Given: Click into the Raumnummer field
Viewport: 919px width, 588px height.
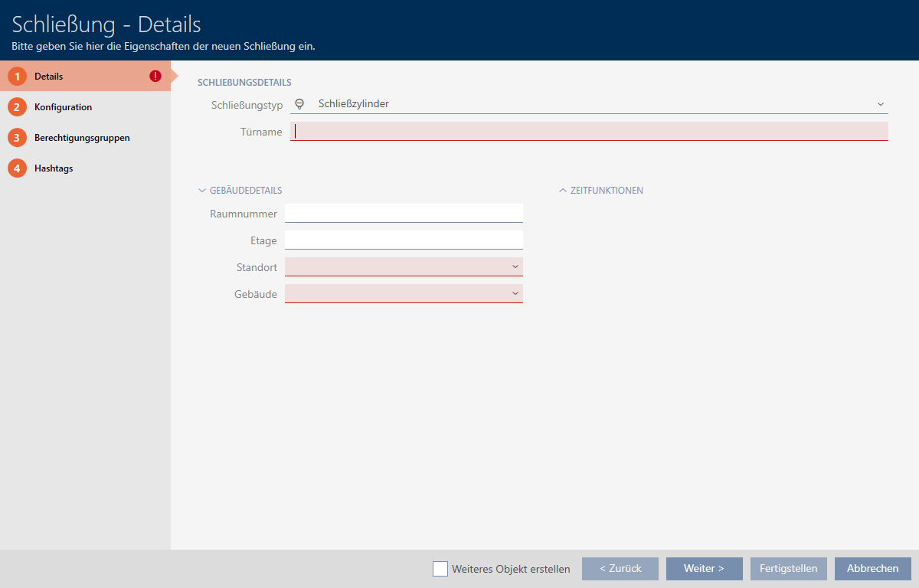Looking at the screenshot, I should pos(404,213).
